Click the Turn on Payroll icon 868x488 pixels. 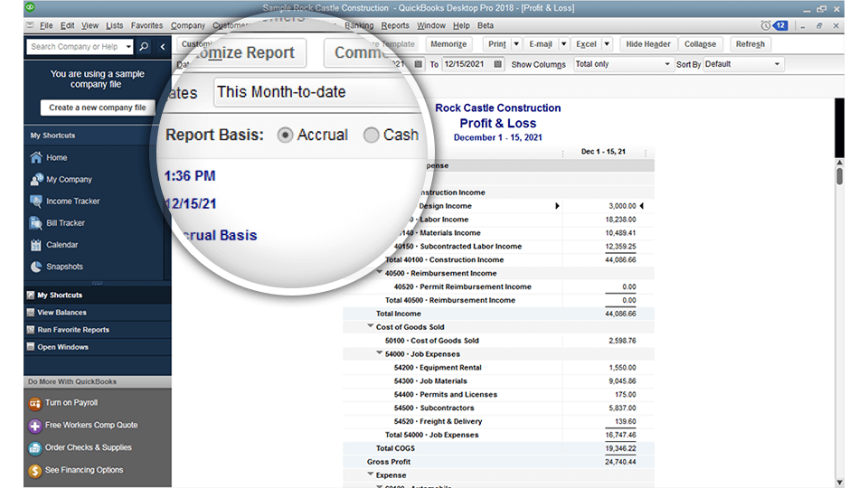click(35, 403)
